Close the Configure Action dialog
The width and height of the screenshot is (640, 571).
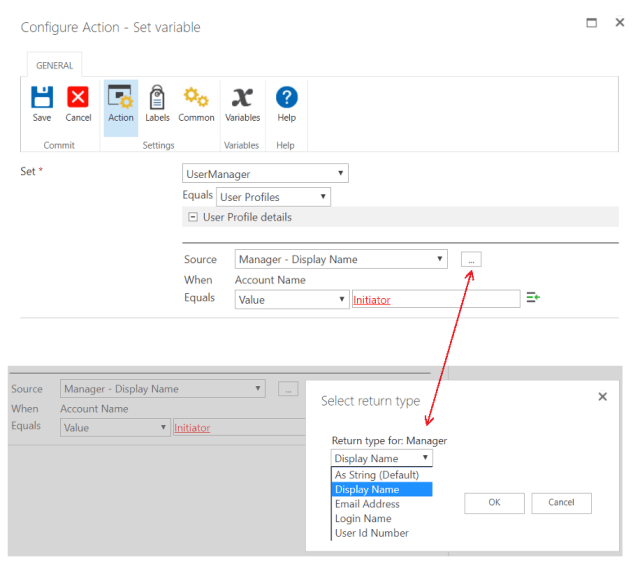620,22
